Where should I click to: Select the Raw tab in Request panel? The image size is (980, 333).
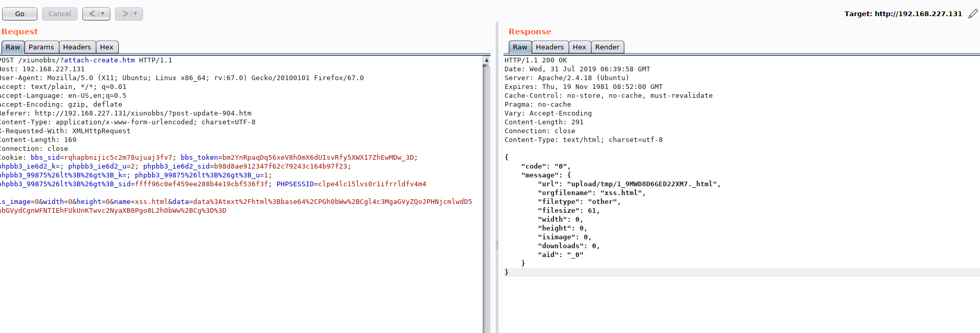coord(13,47)
